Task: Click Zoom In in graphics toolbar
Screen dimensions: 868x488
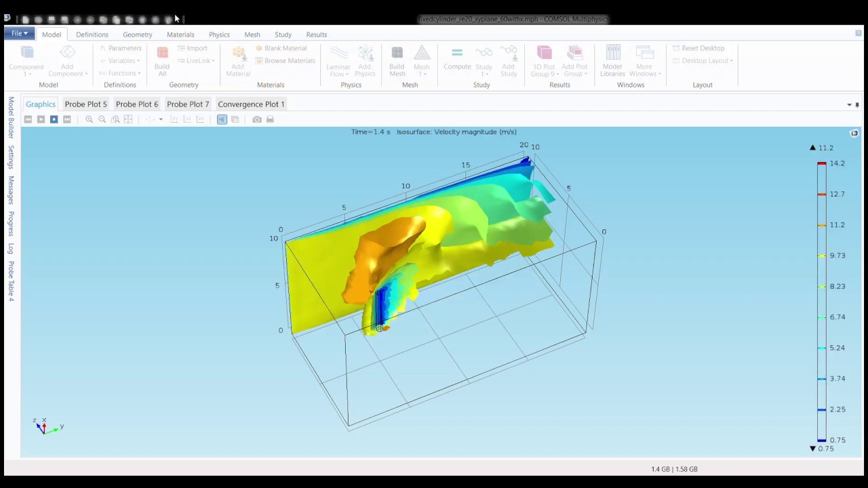Action: 89,119
